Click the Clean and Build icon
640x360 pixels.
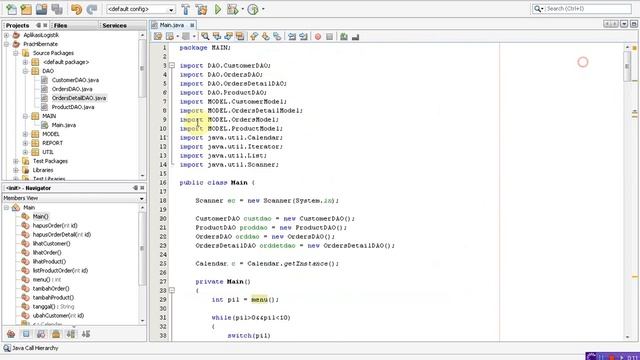(x=201, y=9)
